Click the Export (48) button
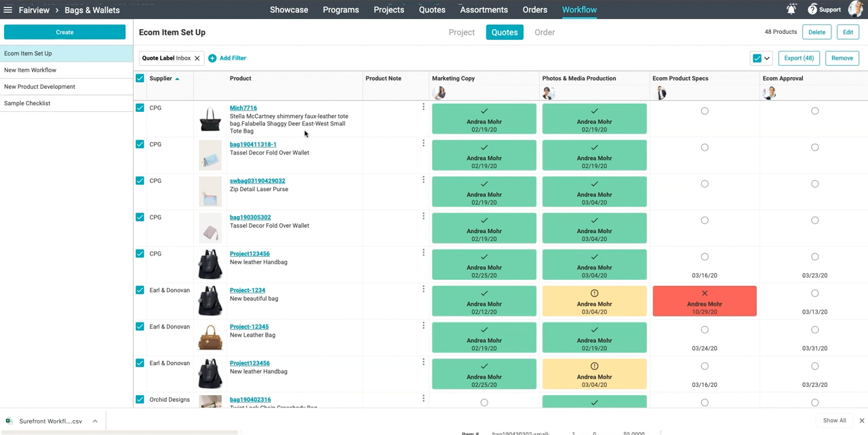Viewport: 868px width, 435px height. 798,58
